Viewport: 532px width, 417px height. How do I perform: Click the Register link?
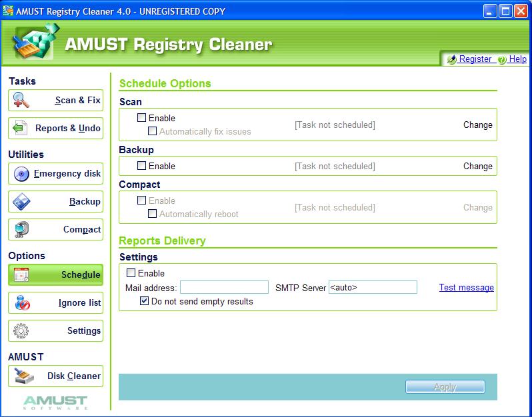coord(475,59)
